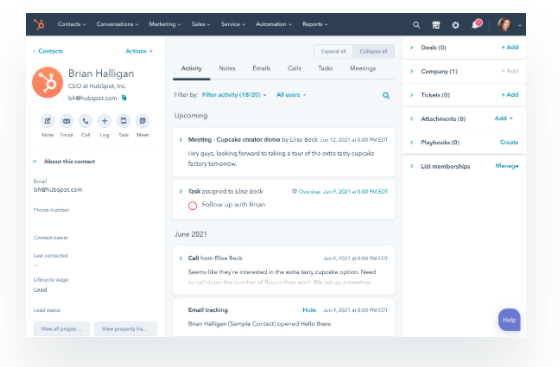Open notifications bell icon
This screenshot has width=560, height=367.
pos(476,25)
